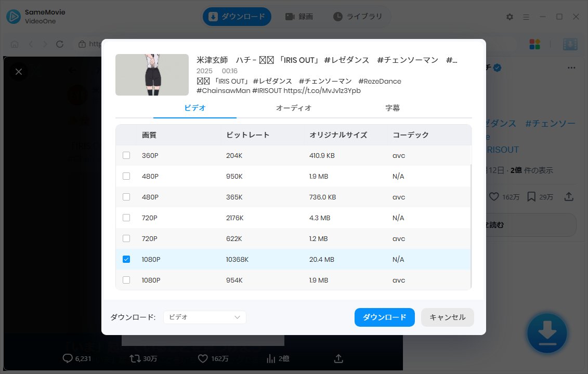
Task: Click the 410.9 KB size cell
Action: 322,155
